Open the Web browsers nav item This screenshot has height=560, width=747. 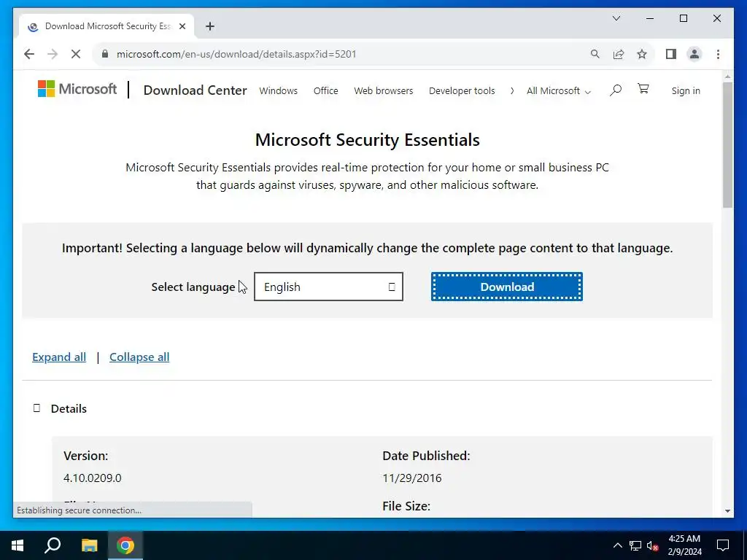(x=384, y=90)
